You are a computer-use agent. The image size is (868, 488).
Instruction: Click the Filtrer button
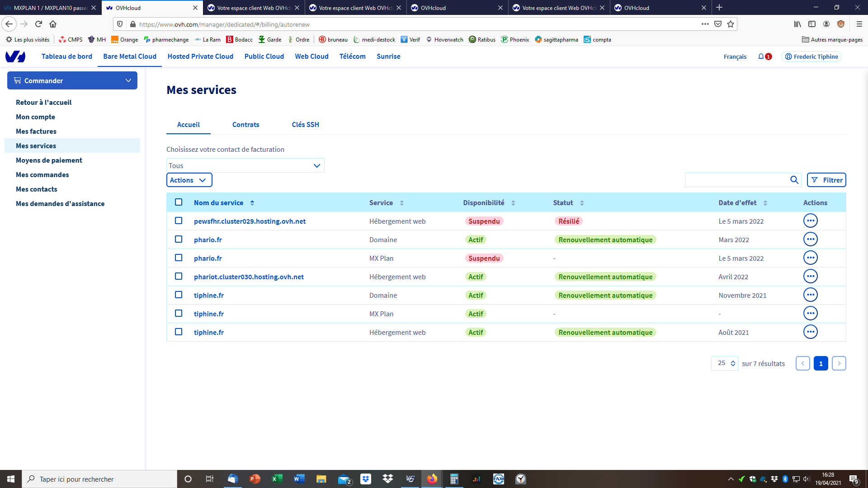(826, 180)
